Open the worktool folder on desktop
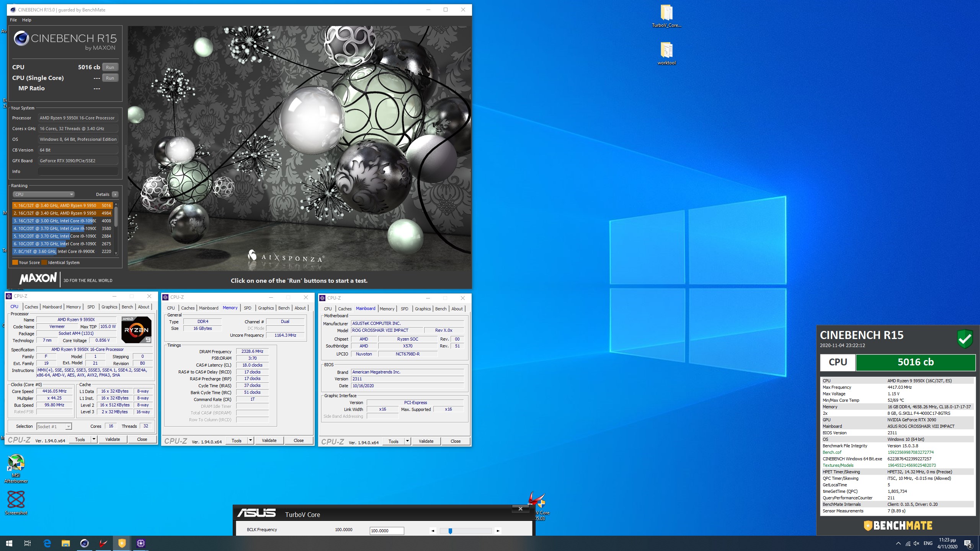 (x=666, y=54)
